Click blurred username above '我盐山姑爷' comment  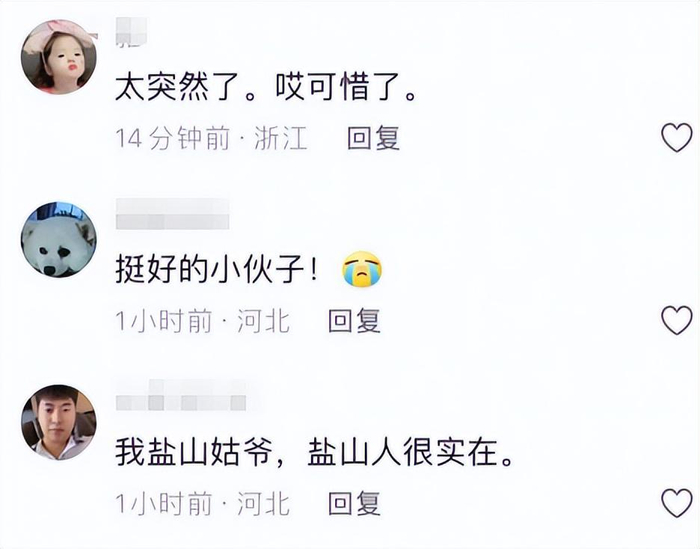pyautogui.click(x=181, y=395)
